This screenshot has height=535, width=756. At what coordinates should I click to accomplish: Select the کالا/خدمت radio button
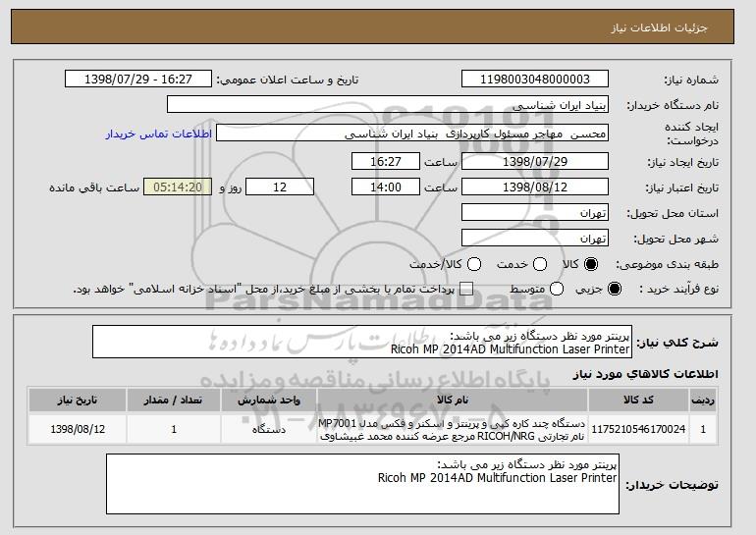(474, 264)
